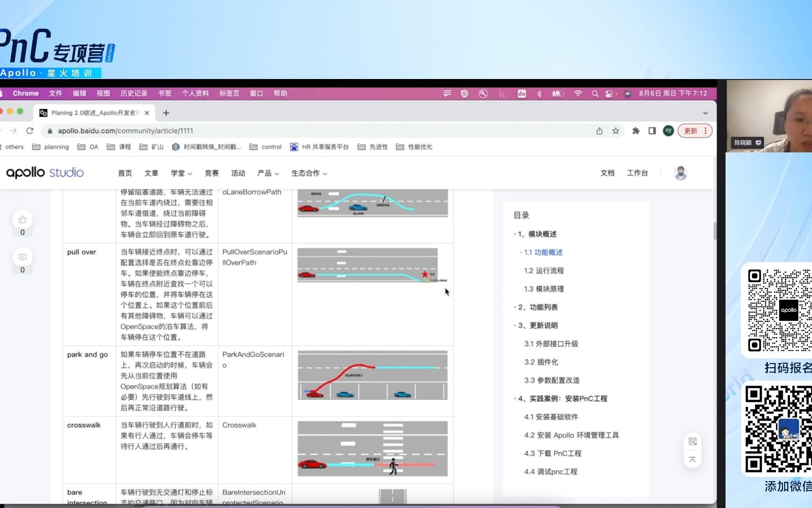Open the control bookmarks folder
Viewport: 812px width, 508px height.
265,147
